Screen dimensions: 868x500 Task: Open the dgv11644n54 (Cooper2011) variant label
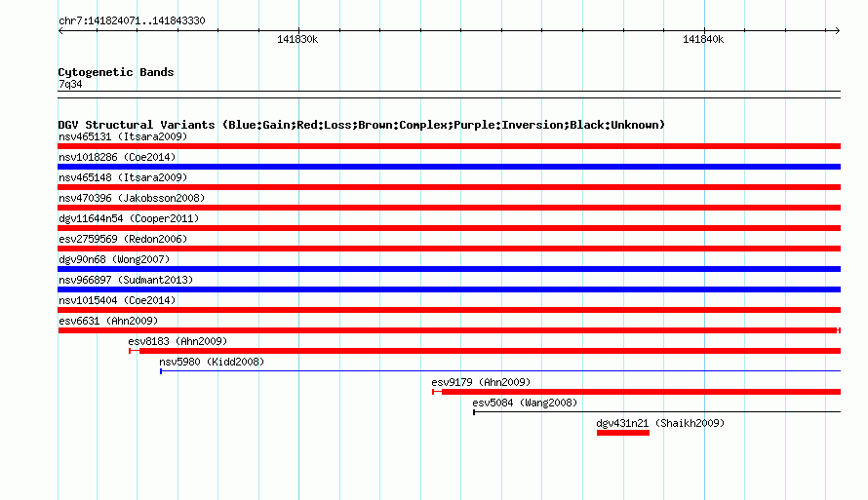tap(129, 218)
